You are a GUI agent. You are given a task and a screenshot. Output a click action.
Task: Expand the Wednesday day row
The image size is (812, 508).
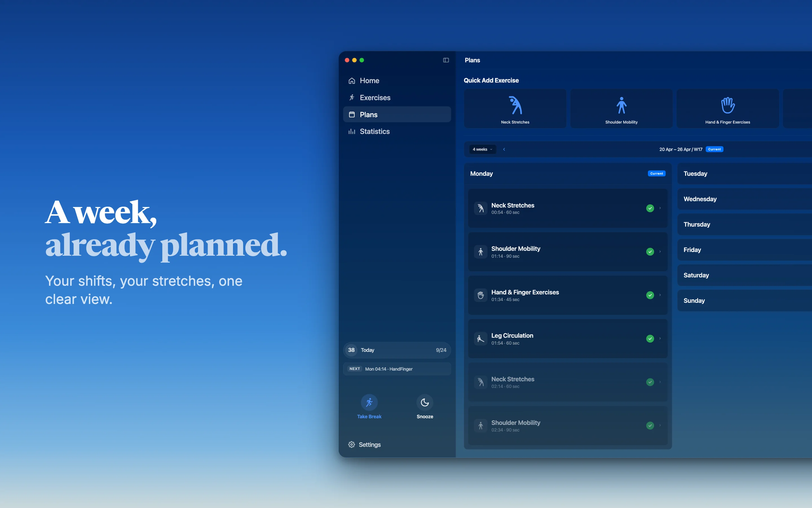(x=745, y=199)
